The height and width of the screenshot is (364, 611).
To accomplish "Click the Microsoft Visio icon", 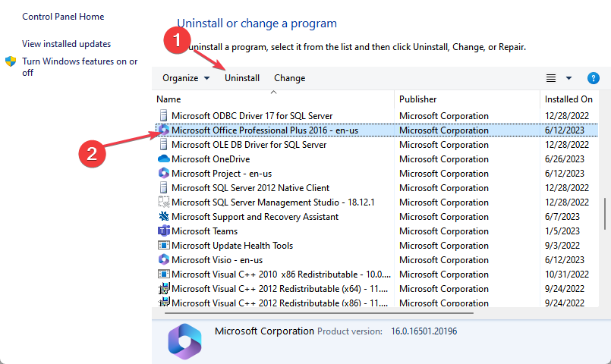I will [164, 259].
